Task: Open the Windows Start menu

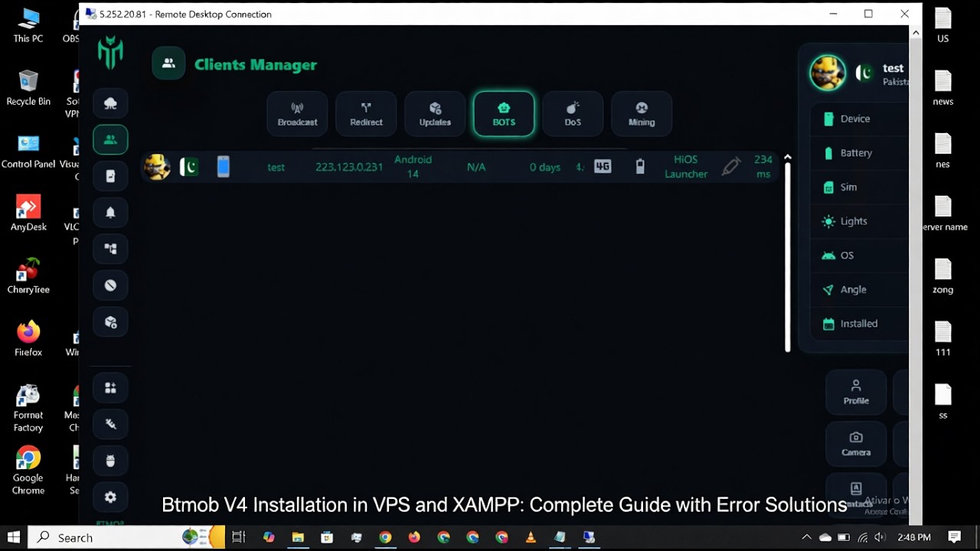Action: tap(13, 537)
